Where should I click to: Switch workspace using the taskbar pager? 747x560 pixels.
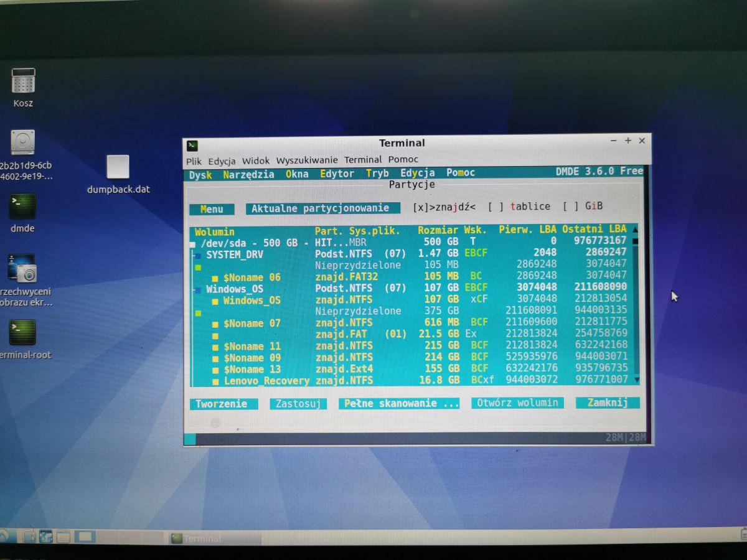85,536
